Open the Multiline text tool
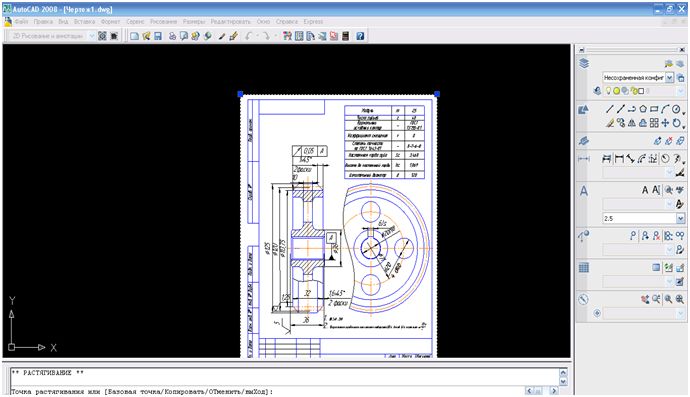 pos(645,190)
